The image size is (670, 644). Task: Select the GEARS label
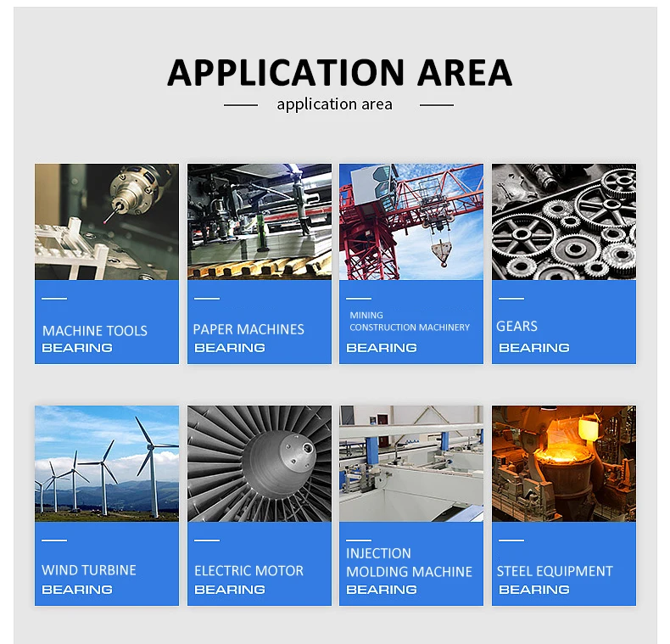[516, 327]
